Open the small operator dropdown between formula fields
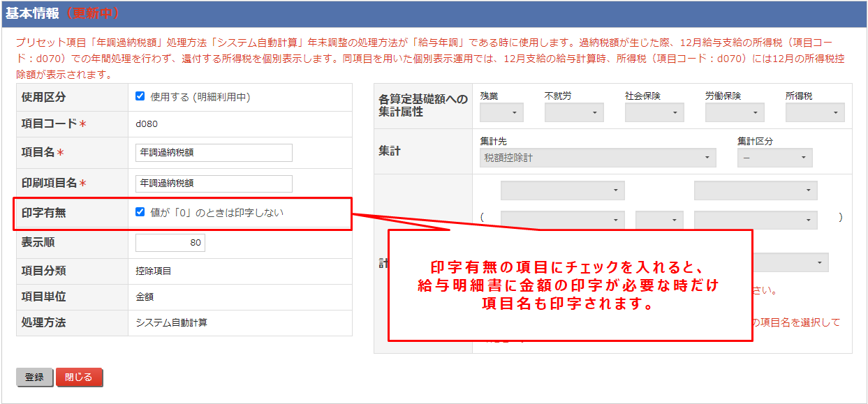This screenshot has height=404, width=868. coord(659,220)
